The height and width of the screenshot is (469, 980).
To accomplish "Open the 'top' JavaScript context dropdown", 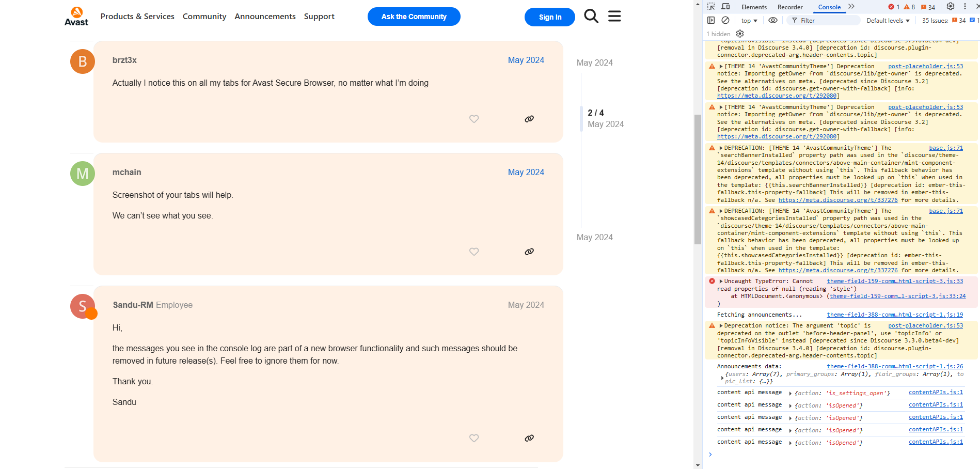I will coord(749,21).
